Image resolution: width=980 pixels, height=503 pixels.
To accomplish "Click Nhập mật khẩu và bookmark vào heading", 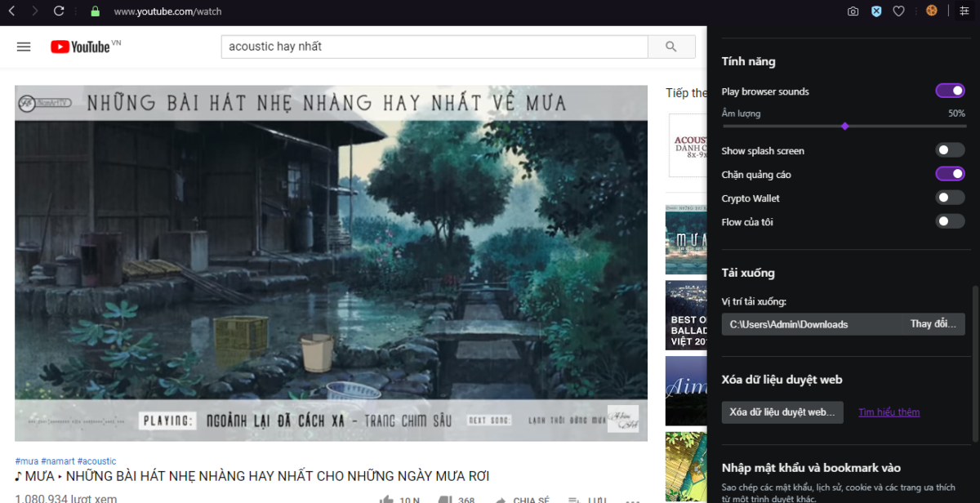I will point(811,468).
